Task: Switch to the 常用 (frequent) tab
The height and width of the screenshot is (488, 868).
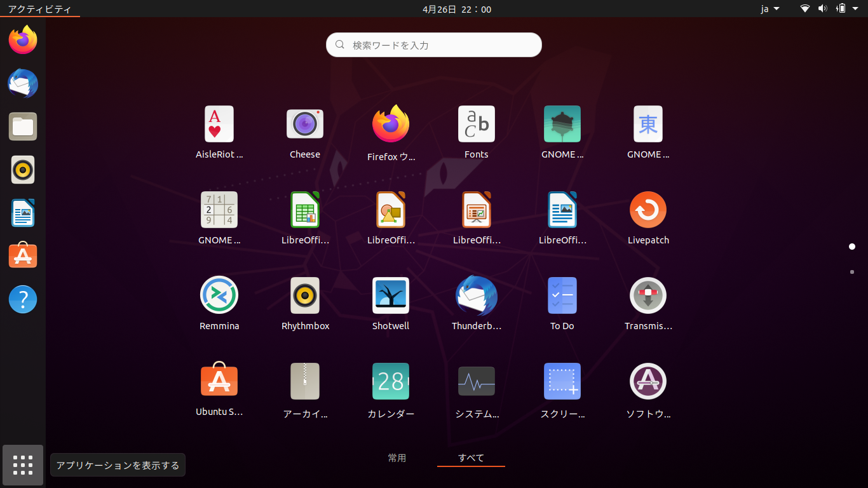Action: [397, 457]
